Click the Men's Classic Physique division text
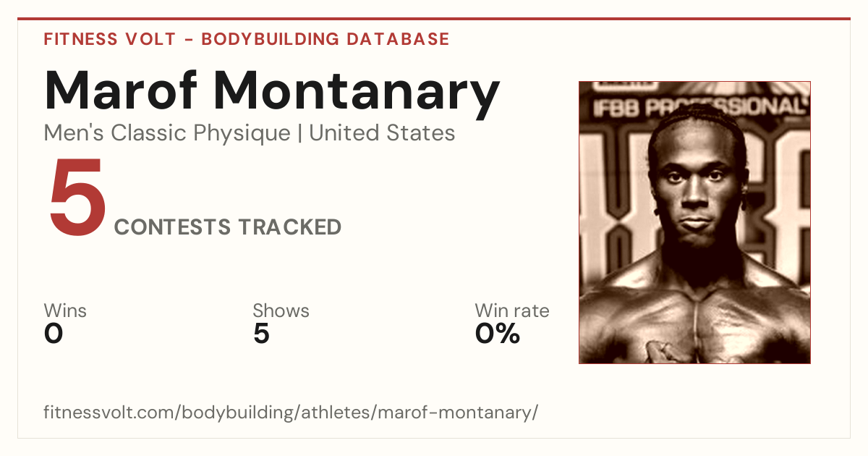Image resolution: width=868 pixels, height=456 pixels. 168,133
